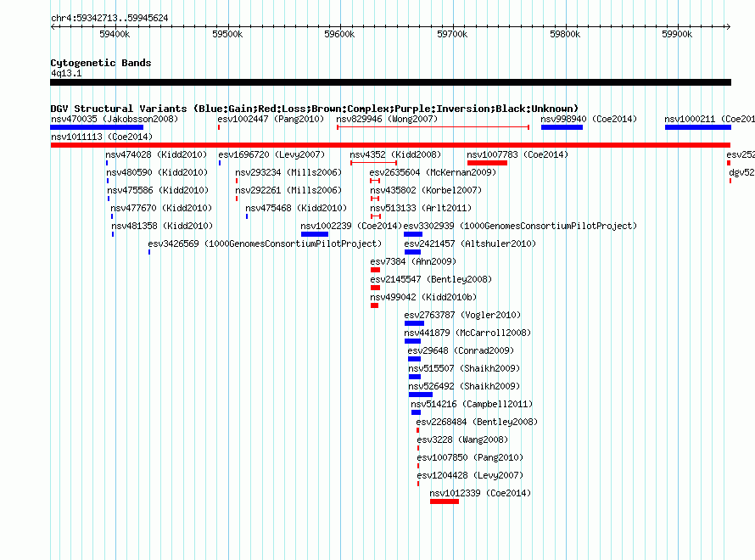Select the long red nsv1011113 loss bar
The width and height of the screenshot is (755, 560).
pyautogui.click(x=390, y=145)
